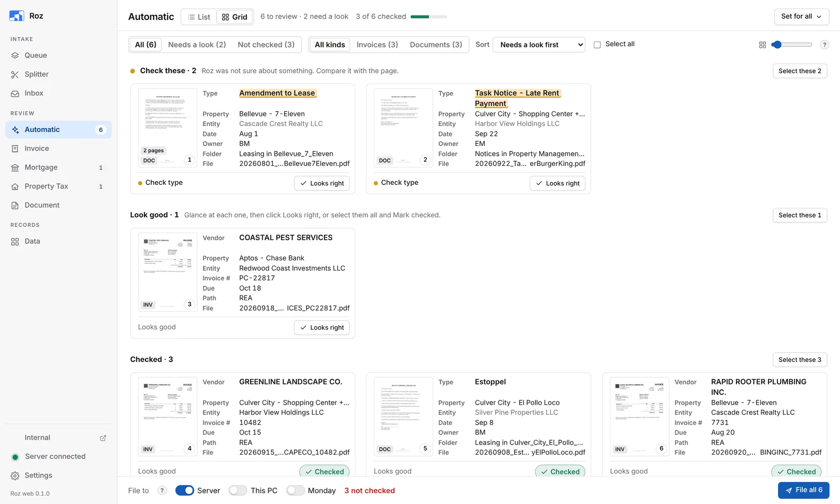The height and width of the screenshot is (504, 840).
Task: Click Looks right on Coastal Pest card
Action: click(x=322, y=328)
